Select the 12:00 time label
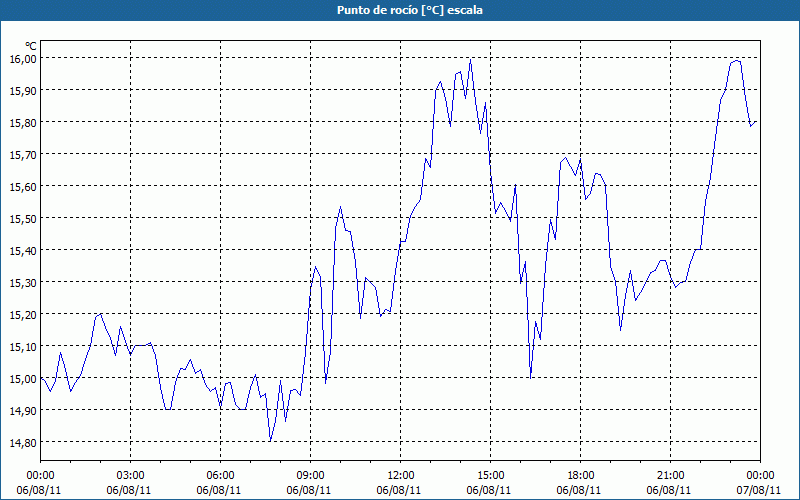The image size is (800, 500). (x=401, y=476)
